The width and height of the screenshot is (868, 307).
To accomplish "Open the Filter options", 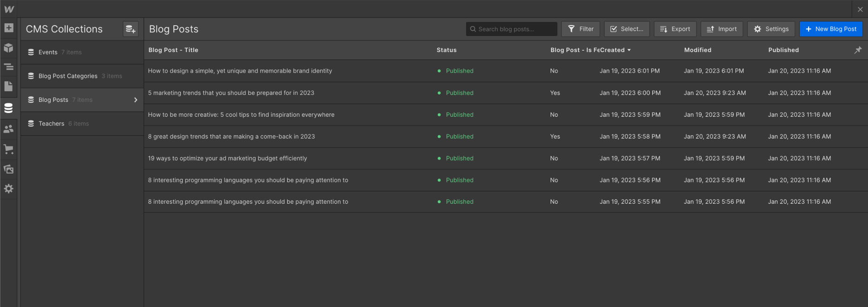I will [x=581, y=29].
